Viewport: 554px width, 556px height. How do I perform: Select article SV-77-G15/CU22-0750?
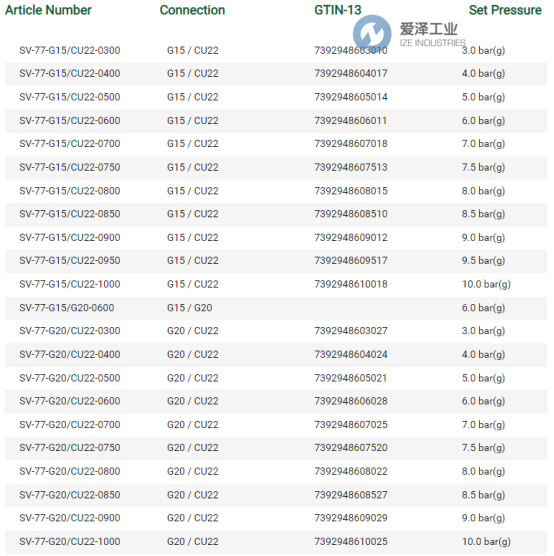point(70,167)
